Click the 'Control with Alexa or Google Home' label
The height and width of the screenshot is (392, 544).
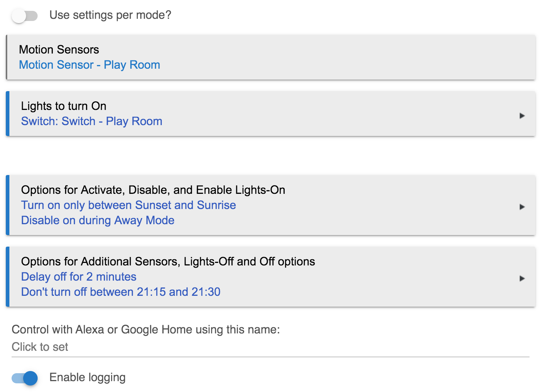[146, 329]
